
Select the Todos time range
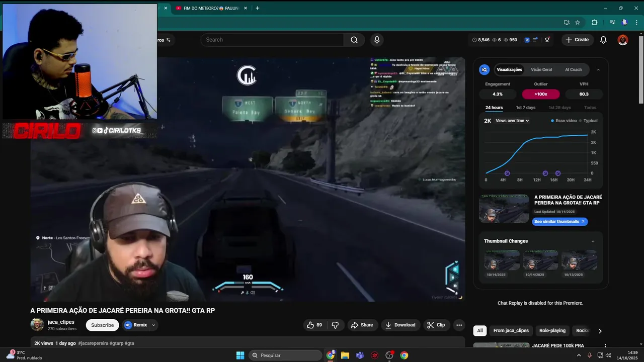(590, 108)
